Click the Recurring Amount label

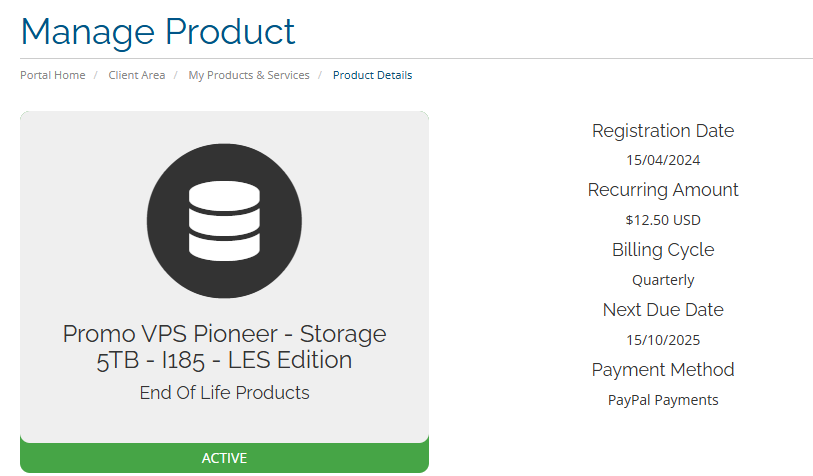[x=663, y=190]
